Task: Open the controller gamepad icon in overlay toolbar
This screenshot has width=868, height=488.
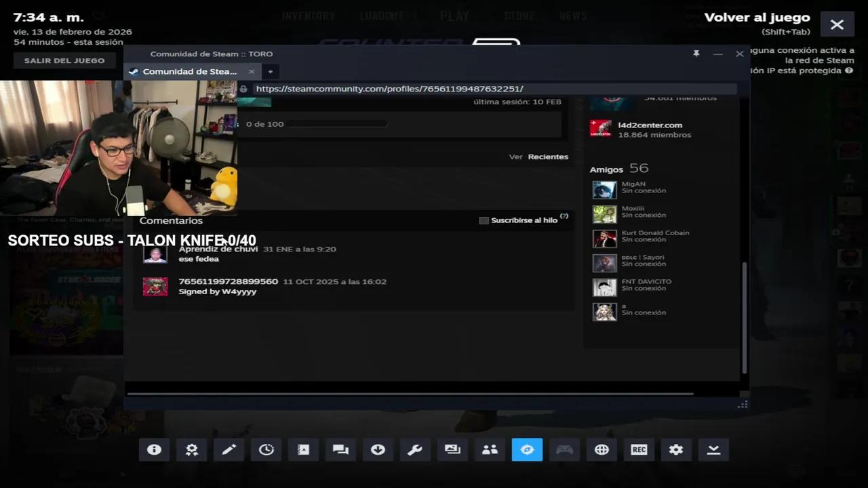Action: 565,449
